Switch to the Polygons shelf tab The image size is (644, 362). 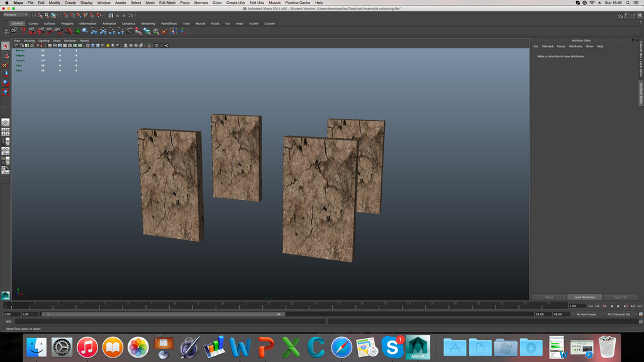pyautogui.click(x=67, y=24)
